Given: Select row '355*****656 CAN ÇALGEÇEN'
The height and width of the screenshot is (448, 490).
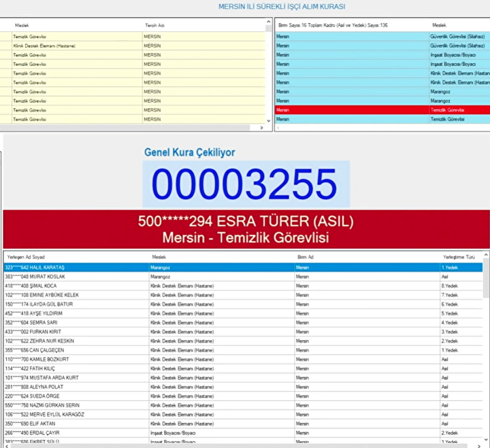Looking at the screenshot, I should tap(243, 350).
